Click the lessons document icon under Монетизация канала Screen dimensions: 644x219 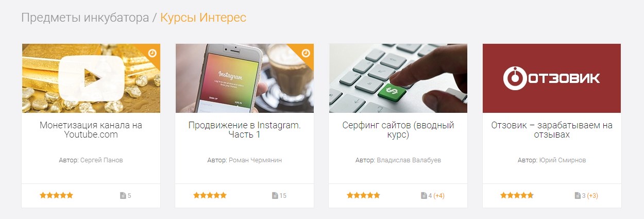pyautogui.click(x=123, y=196)
